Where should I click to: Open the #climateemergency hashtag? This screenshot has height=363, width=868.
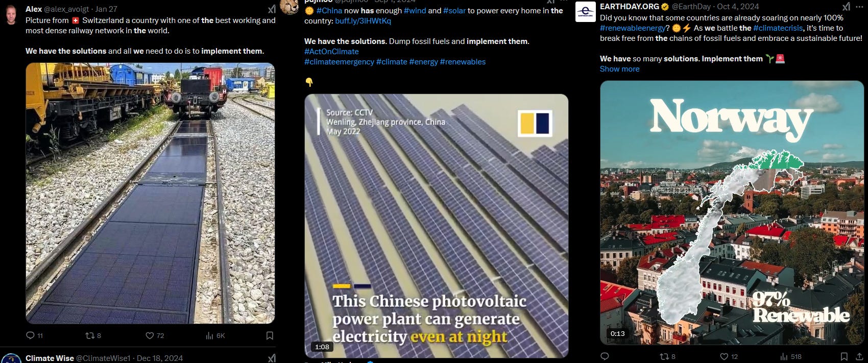pyautogui.click(x=339, y=62)
